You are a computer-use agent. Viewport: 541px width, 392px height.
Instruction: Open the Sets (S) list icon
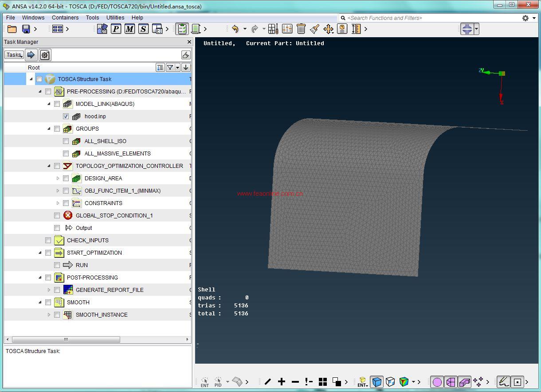143,29
